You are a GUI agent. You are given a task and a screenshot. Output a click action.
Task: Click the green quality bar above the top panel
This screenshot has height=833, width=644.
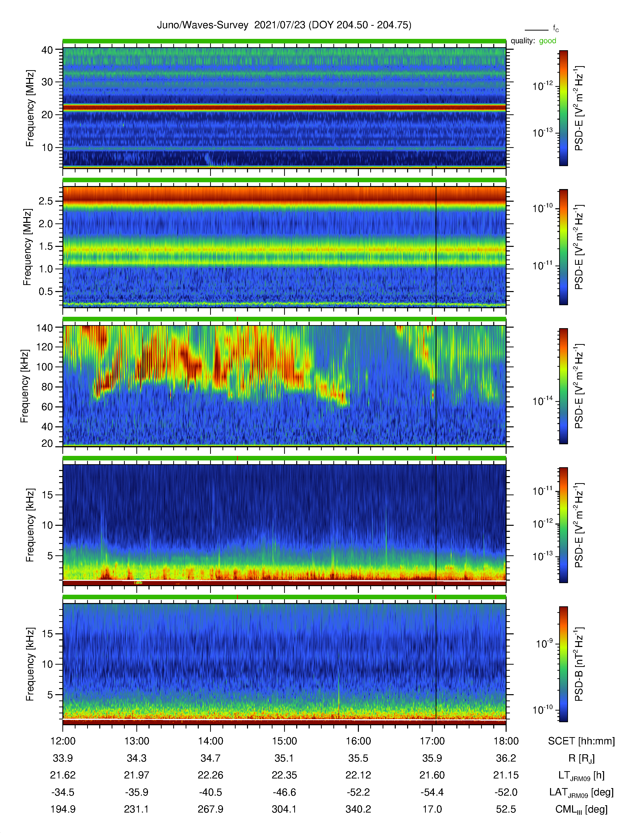[x=284, y=41]
